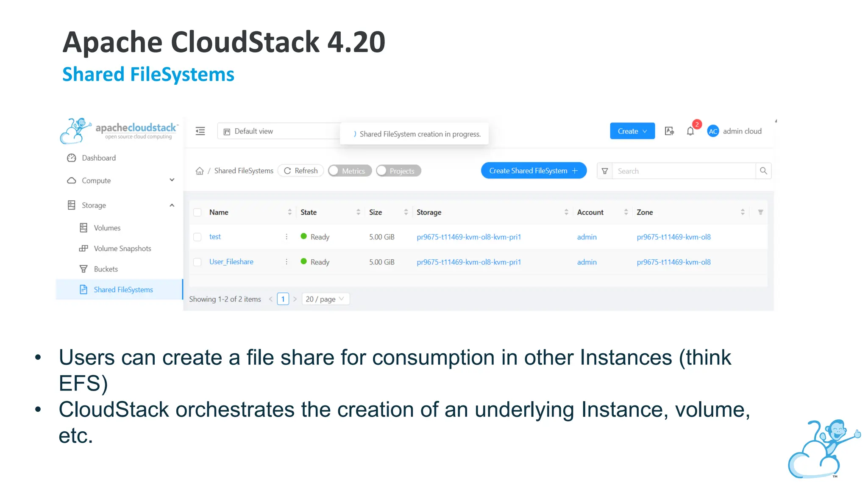Click the Apache CloudStack logo
The height and width of the screenshot is (488, 868).
pos(119,130)
